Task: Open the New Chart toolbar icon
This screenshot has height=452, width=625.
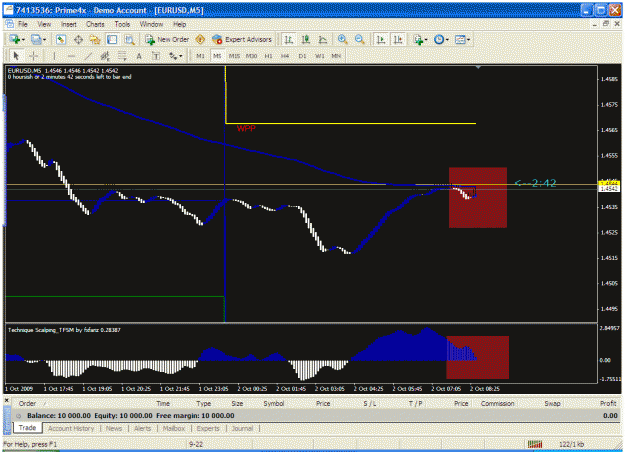Action: tap(15, 39)
